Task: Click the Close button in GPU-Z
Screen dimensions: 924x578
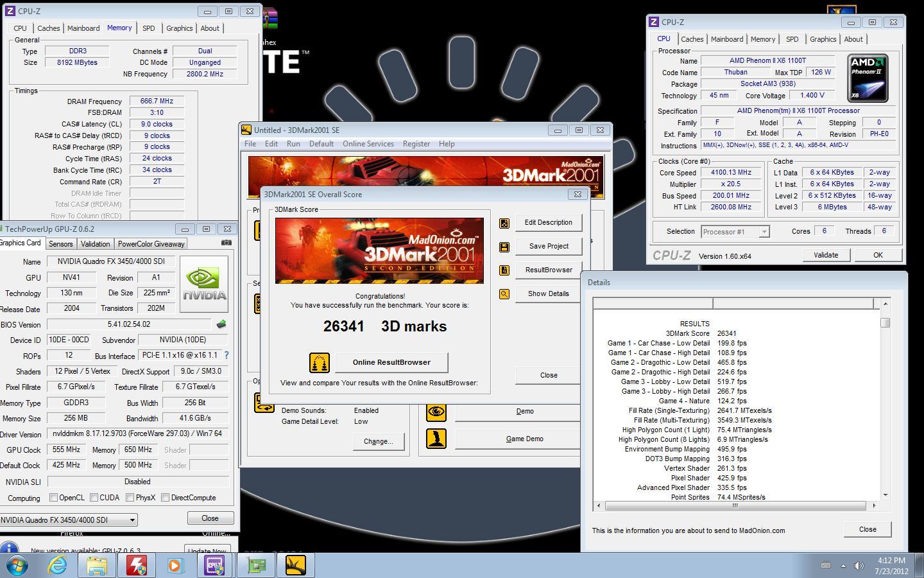Action: (210, 518)
